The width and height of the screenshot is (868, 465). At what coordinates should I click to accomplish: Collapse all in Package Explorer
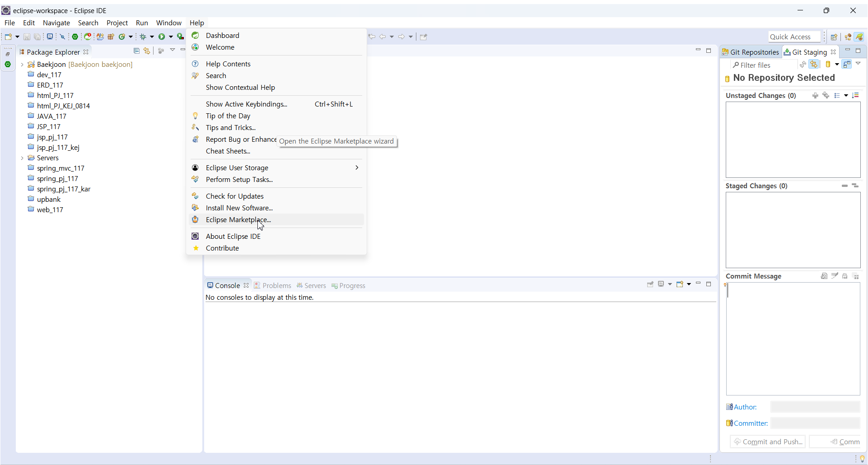pos(136,51)
